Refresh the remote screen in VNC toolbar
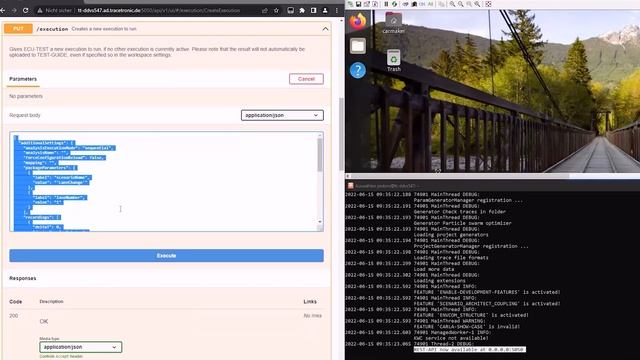The height and width of the screenshot is (360, 640). [x=394, y=4]
